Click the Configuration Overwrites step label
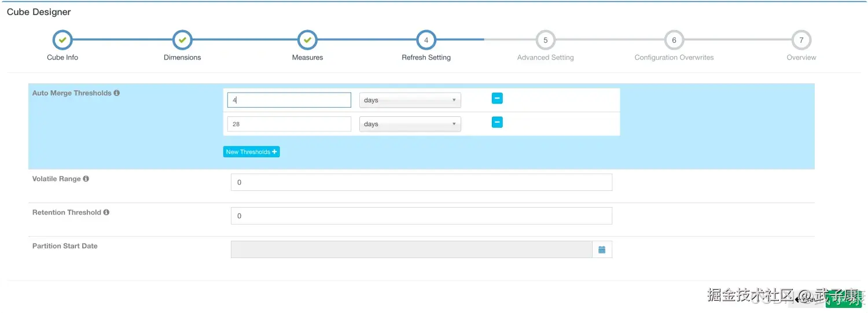Image resolution: width=868 pixels, height=313 pixels. click(674, 57)
